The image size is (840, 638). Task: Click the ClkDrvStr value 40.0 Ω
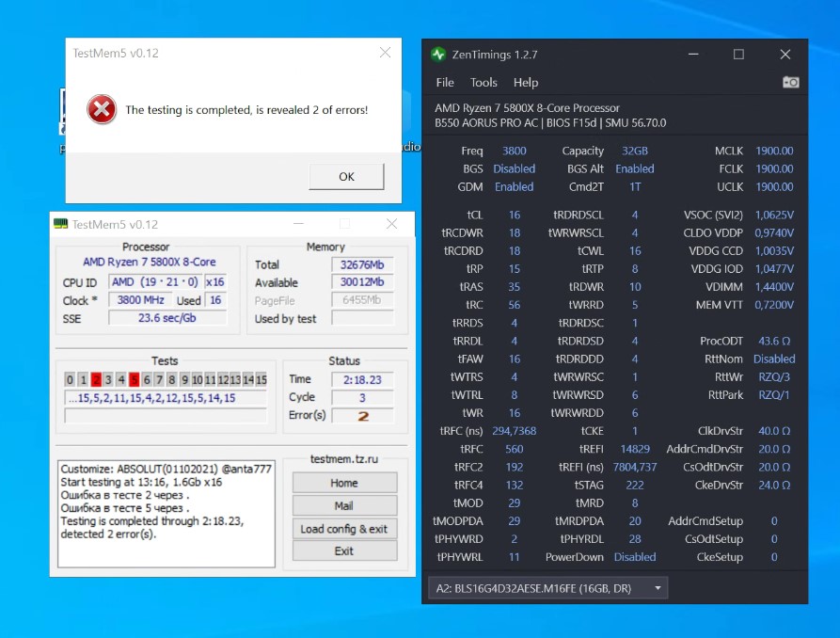tap(774, 431)
